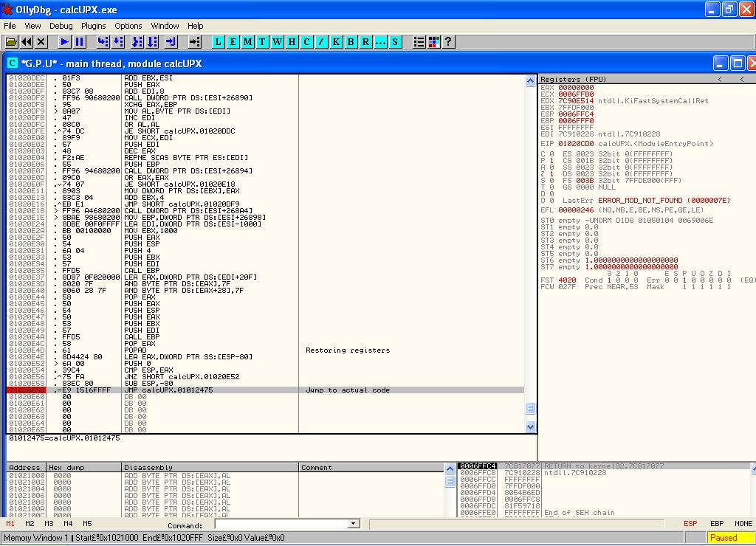The image size is (756, 546).
Task: Open the Call stack window (K button)
Action: click(x=336, y=42)
